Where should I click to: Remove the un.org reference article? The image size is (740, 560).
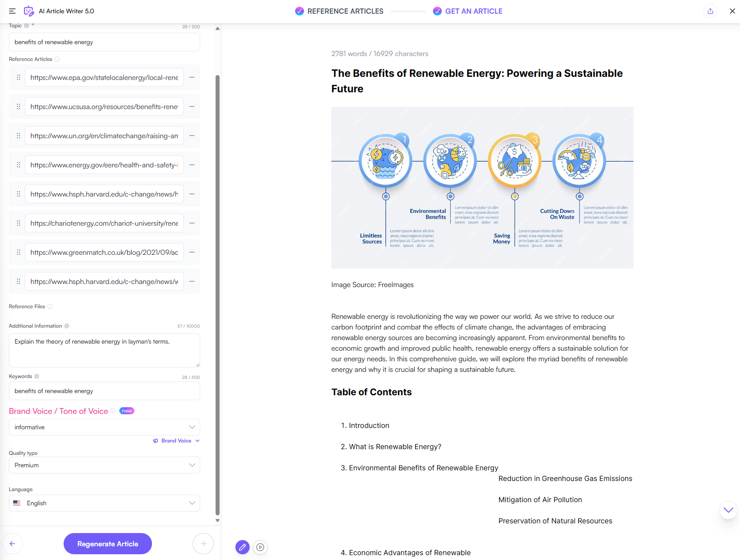[x=192, y=136]
